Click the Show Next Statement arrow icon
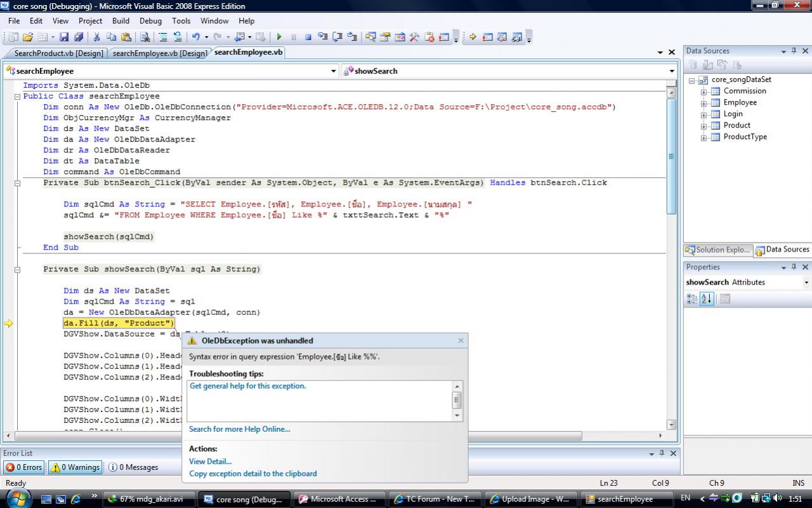812x508 pixels. tap(473, 37)
